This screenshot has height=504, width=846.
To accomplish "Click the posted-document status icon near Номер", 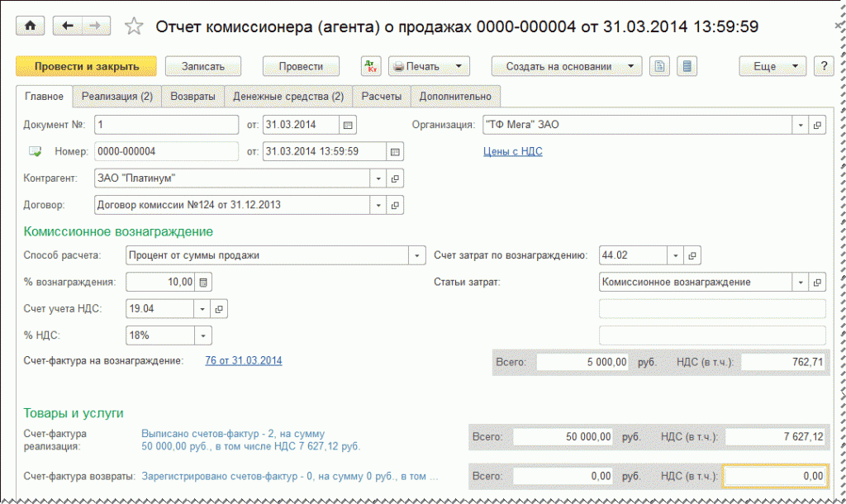I will point(35,152).
